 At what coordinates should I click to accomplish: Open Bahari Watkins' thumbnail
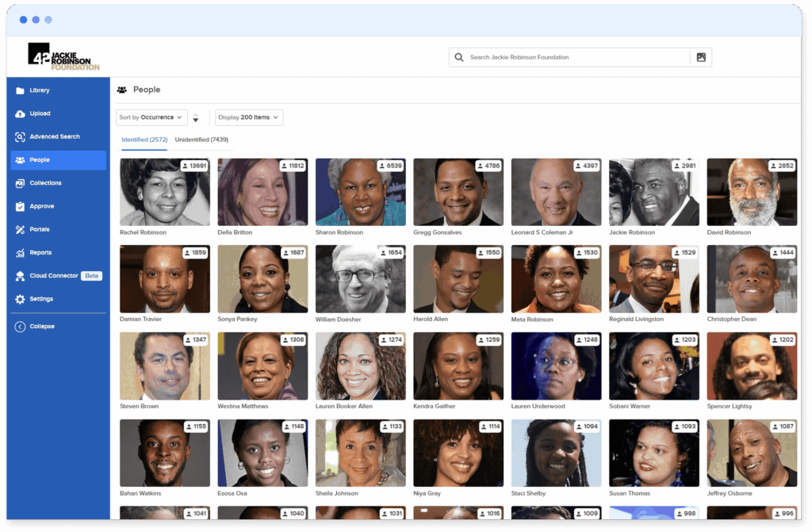pyautogui.click(x=165, y=454)
